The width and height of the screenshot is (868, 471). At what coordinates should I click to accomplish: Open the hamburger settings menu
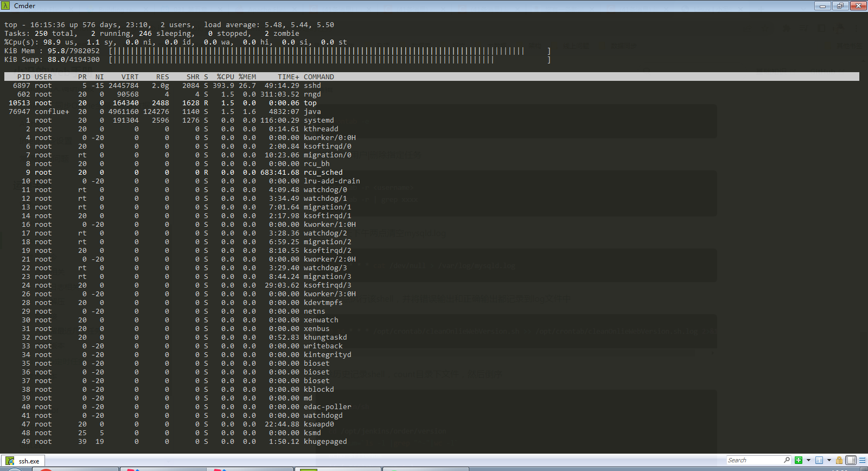862,460
